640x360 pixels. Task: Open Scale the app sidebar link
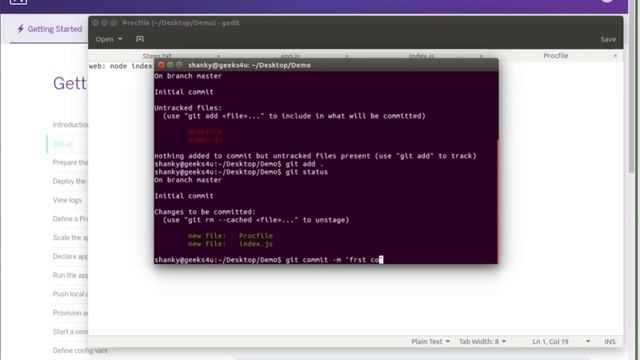(70, 238)
